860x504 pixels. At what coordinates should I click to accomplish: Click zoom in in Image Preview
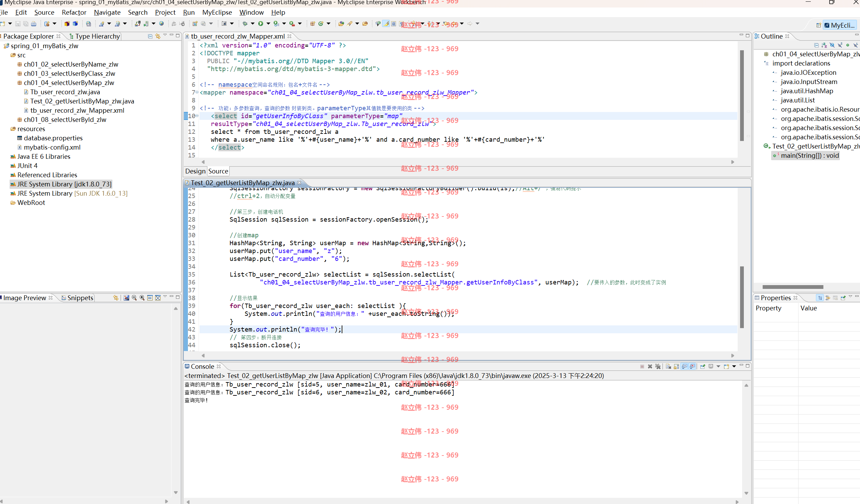click(142, 298)
